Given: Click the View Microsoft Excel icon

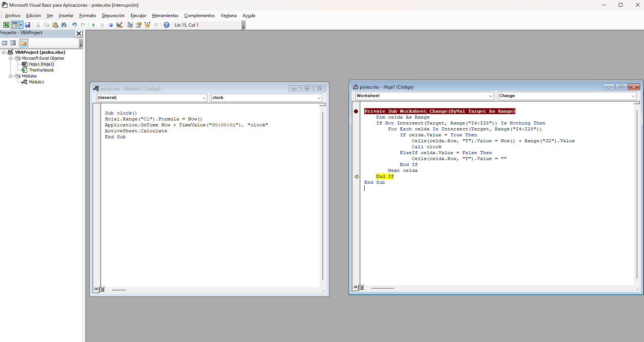Looking at the screenshot, I should coord(6,25).
